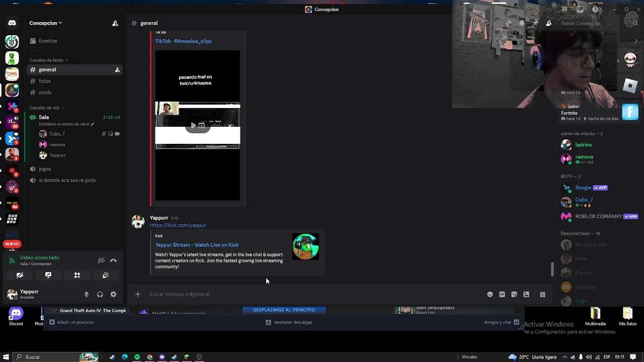
Task: Click Yappurr avatar in the user panel
Action: [x=12, y=294]
